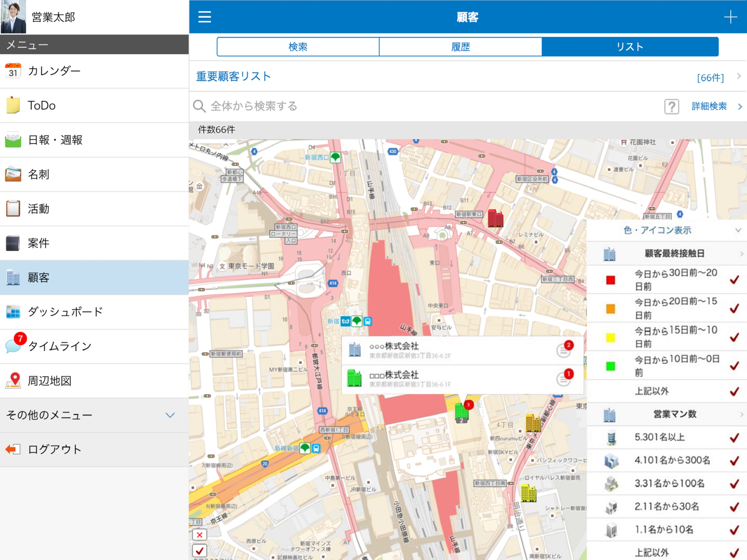Open 周辺地図 map pin icon

(13, 380)
